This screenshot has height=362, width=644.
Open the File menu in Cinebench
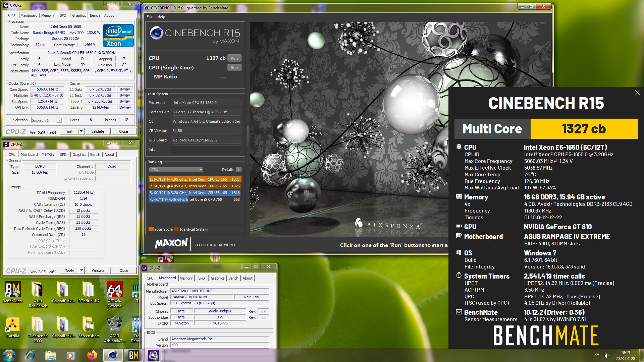tap(150, 17)
